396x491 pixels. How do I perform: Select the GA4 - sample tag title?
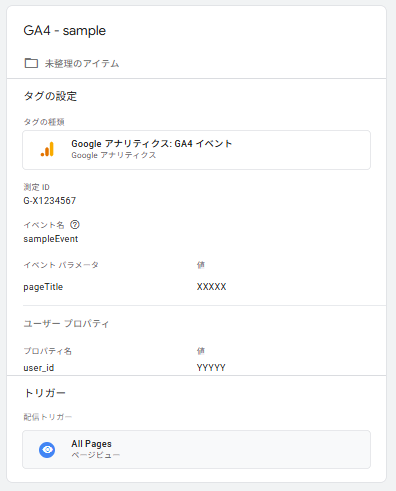point(65,31)
